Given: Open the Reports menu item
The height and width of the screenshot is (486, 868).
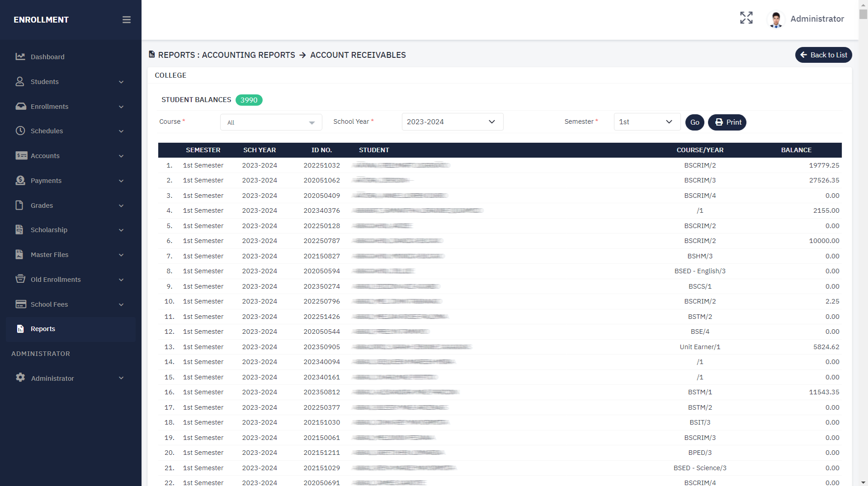Looking at the screenshot, I should tap(43, 329).
